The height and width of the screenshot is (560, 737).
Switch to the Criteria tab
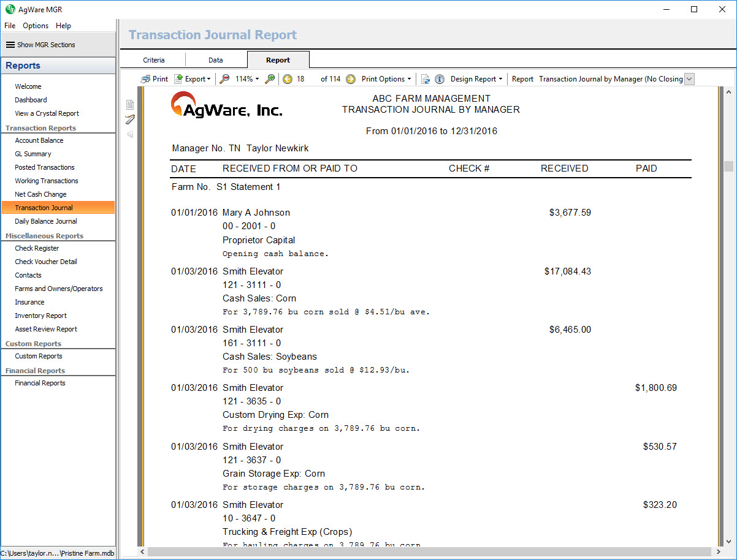[x=154, y=60]
